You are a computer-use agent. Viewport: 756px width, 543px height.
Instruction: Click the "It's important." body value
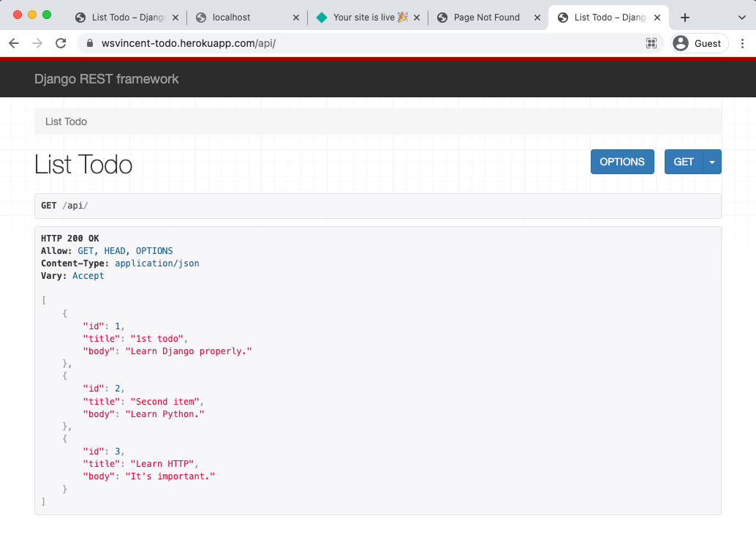[170, 476]
